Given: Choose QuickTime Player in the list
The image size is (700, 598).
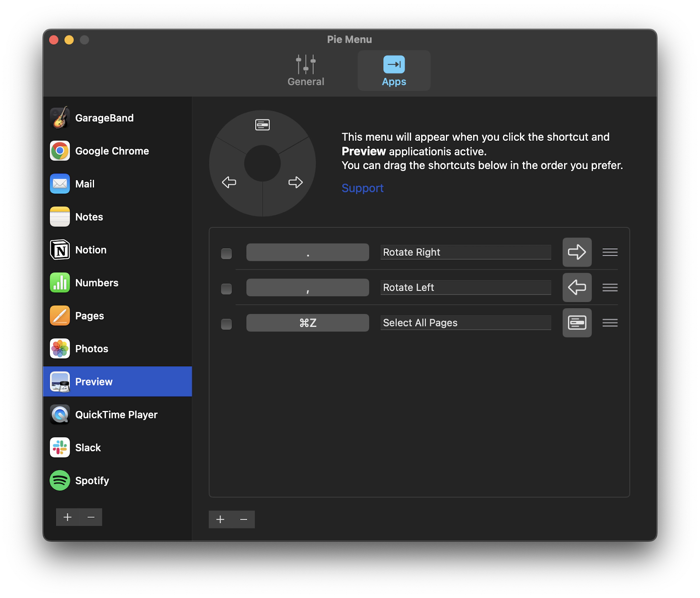Looking at the screenshot, I should (x=117, y=414).
